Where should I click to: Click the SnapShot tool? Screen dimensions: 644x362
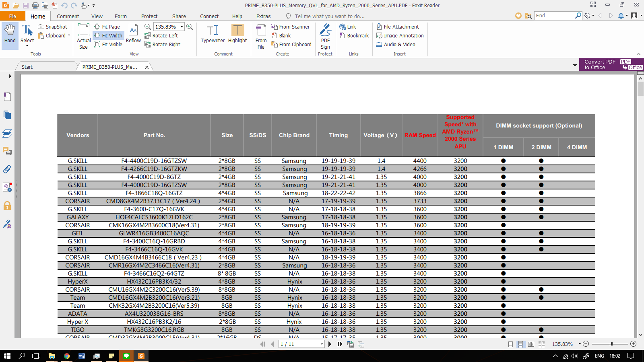(53, 27)
